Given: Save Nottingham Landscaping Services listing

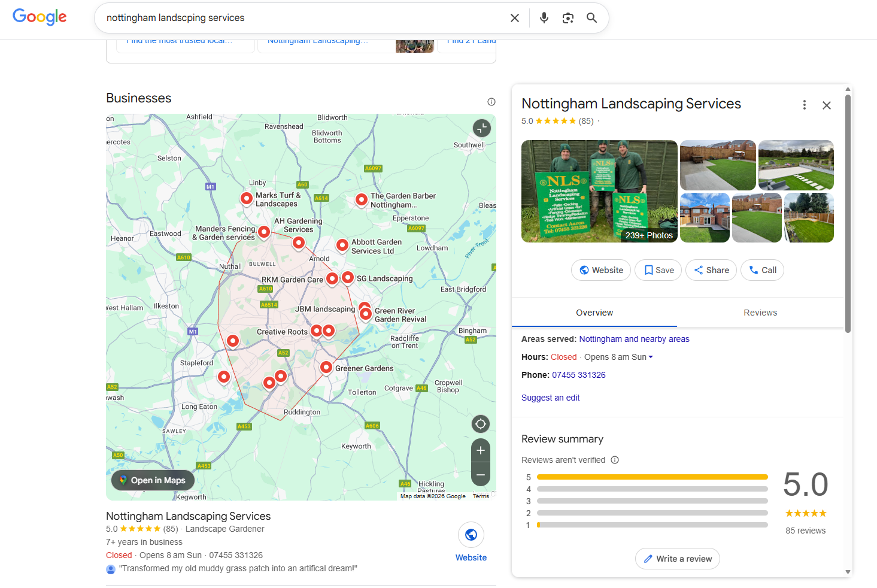Looking at the screenshot, I should (x=658, y=270).
